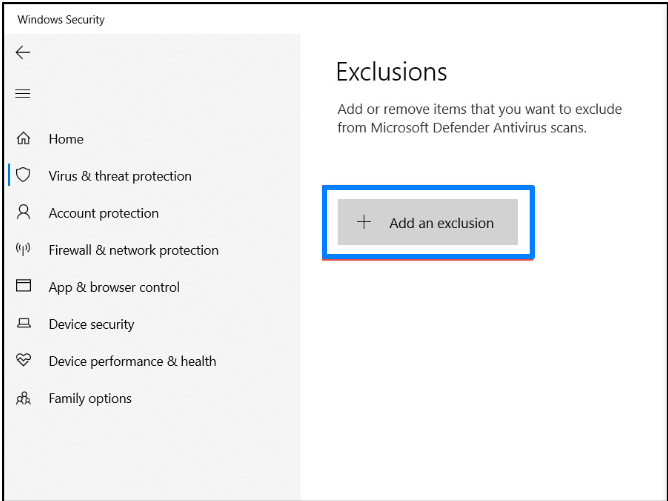Go to Family options text label

click(90, 398)
